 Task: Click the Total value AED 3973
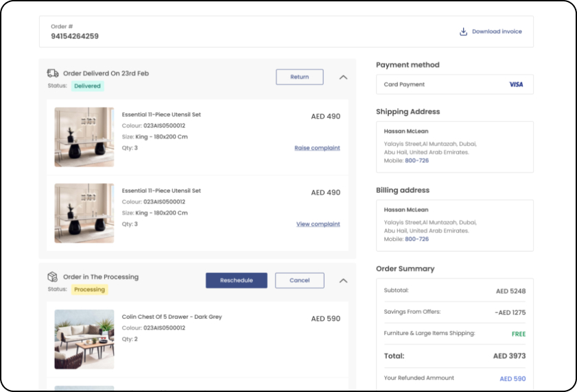click(x=509, y=356)
